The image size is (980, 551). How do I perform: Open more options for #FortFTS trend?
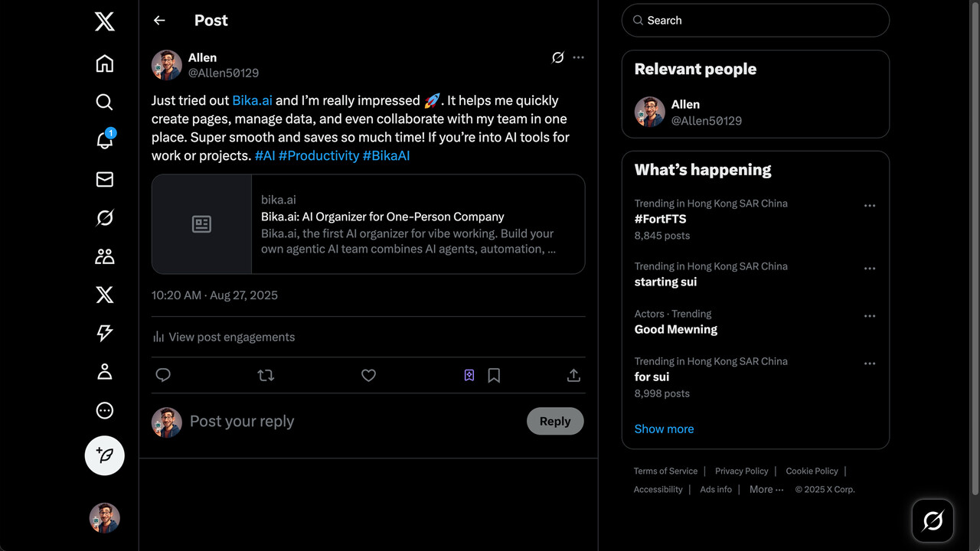click(869, 206)
